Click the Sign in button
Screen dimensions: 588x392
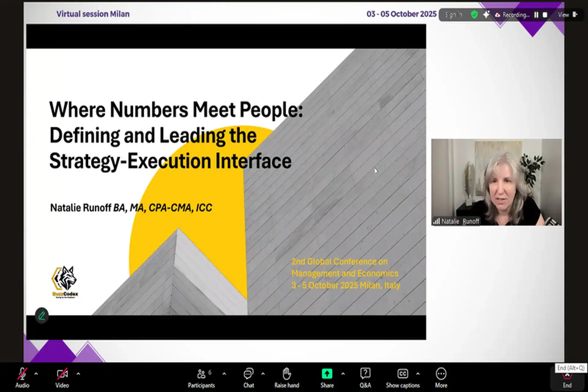(453, 15)
